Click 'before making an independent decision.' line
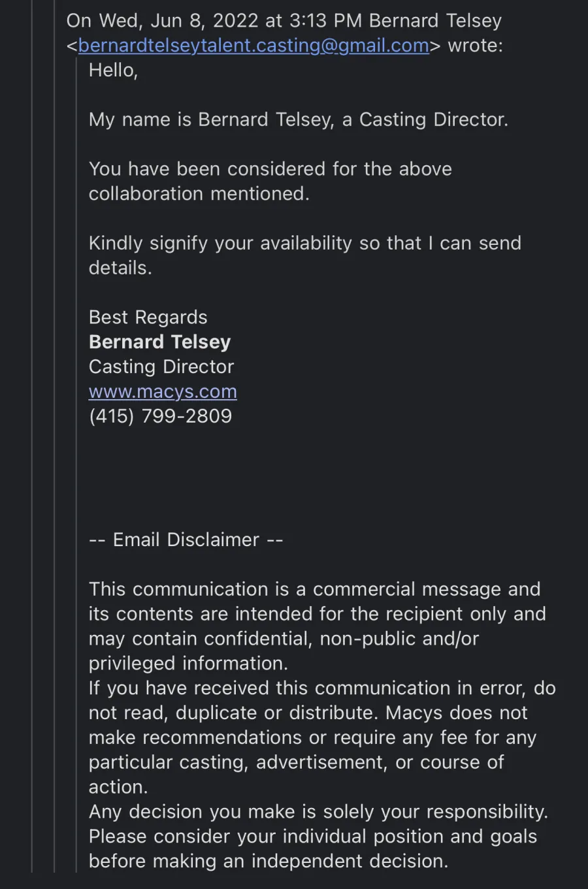The image size is (588, 889). click(x=269, y=861)
